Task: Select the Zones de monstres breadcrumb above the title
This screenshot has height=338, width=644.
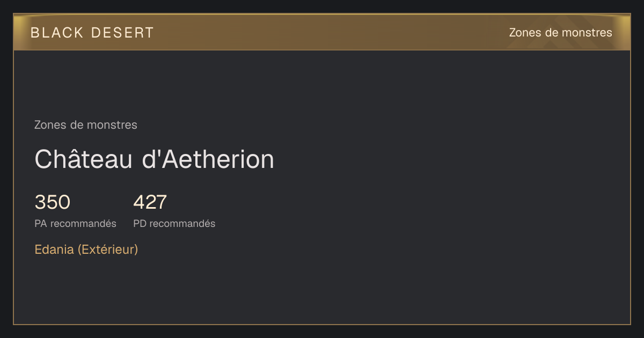Action: [86, 125]
